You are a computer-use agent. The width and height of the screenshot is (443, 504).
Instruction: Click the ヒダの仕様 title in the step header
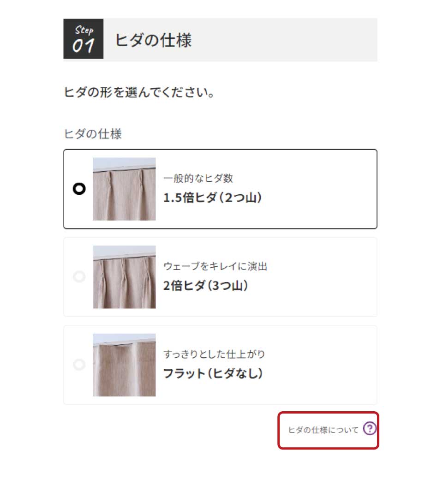(153, 40)
